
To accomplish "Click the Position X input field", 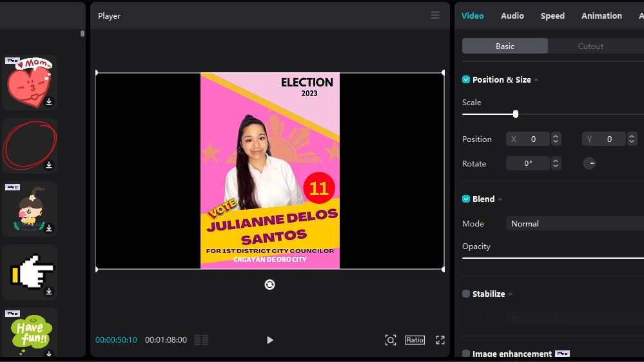I will click(528, 139).
